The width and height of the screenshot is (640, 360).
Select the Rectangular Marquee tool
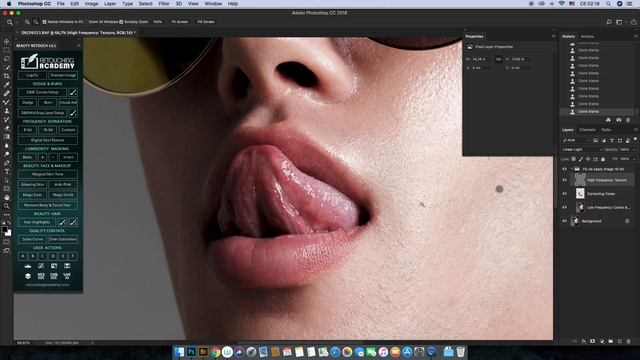coord(7,50)
